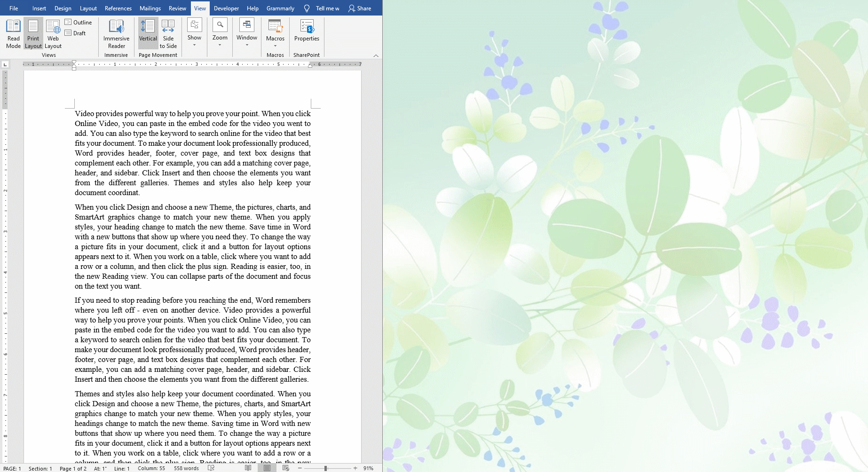Switch to Read Mode view
The width and height of the screenshot is (868, 472).
pos(13,34)
